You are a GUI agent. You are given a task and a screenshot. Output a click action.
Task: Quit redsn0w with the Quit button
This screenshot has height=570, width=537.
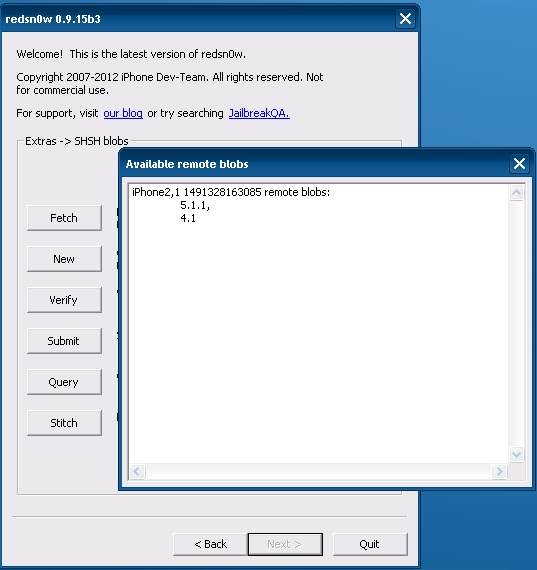click(370, 544)
